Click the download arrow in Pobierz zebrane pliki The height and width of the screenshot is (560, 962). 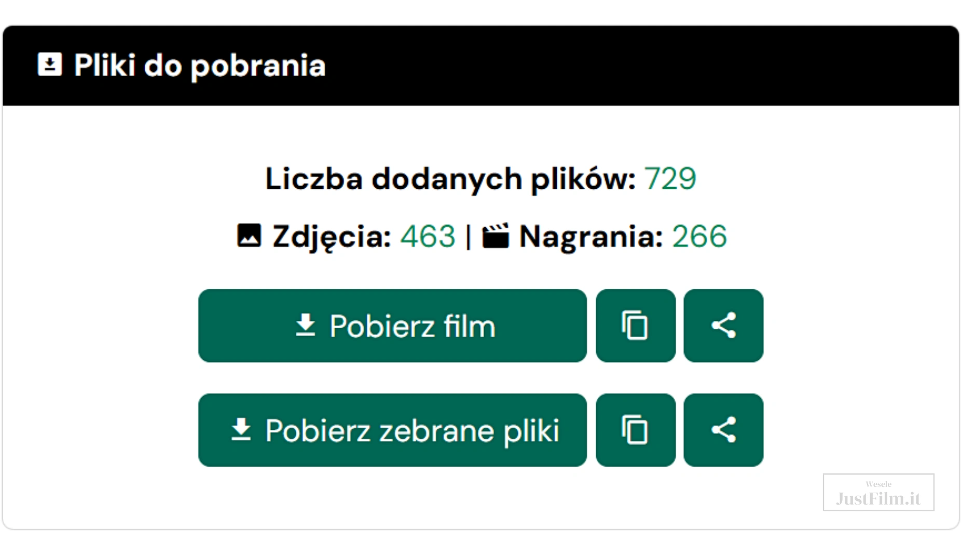(x=241, y=429)
